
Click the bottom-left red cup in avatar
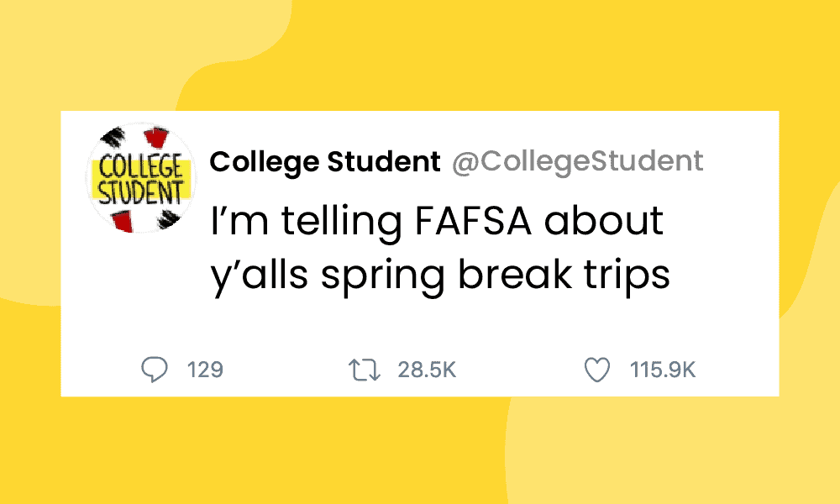click(123, 221)
